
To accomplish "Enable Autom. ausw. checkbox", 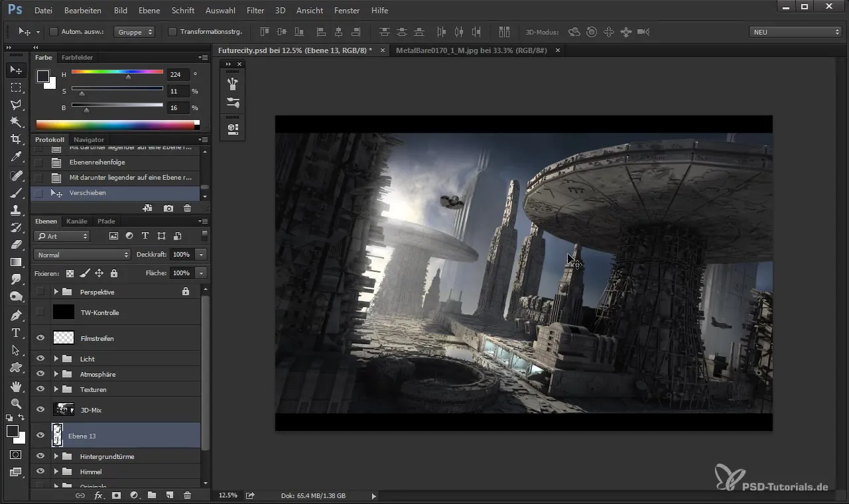I will 54,32.
